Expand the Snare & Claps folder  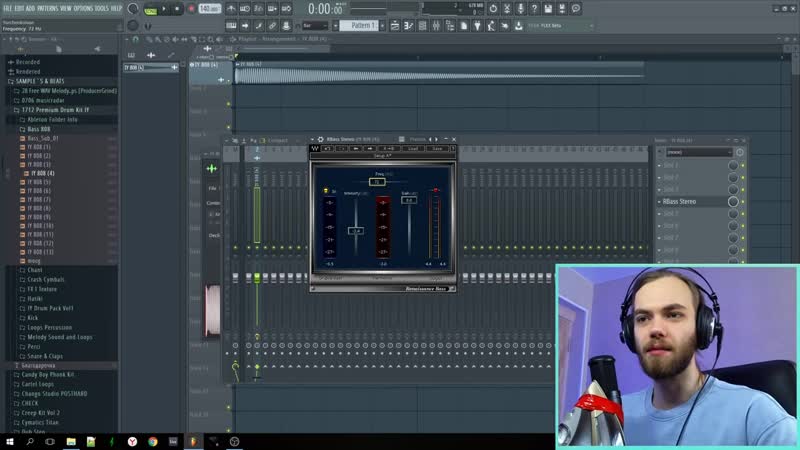coord(44,355)
